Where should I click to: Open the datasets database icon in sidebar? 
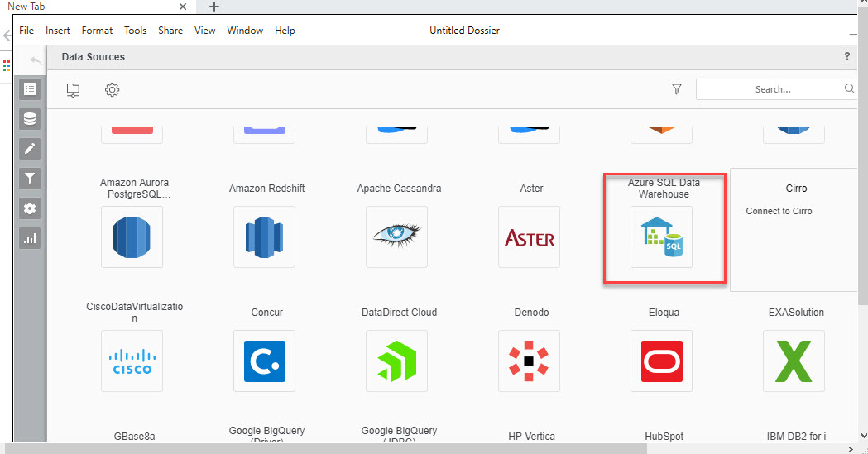point(30,119)
